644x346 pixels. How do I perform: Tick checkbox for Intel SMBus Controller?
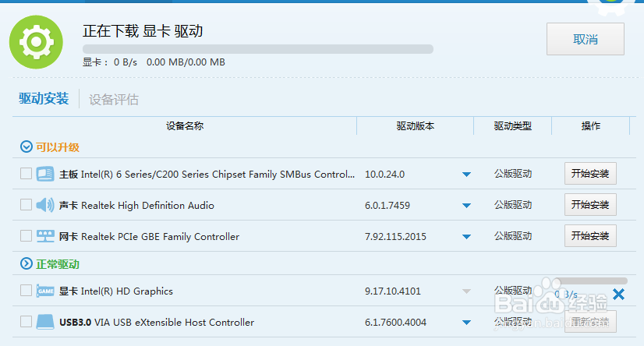[x=26, y=174]
